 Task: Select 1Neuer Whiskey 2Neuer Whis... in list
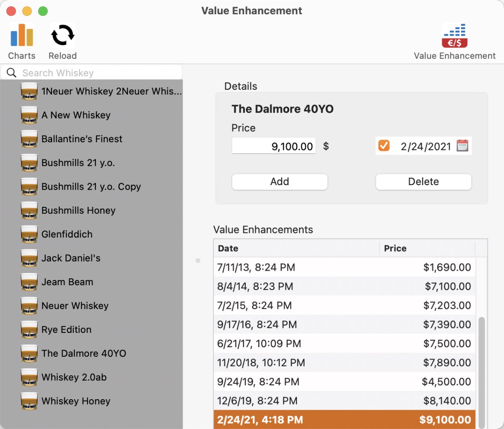point(92,91)
